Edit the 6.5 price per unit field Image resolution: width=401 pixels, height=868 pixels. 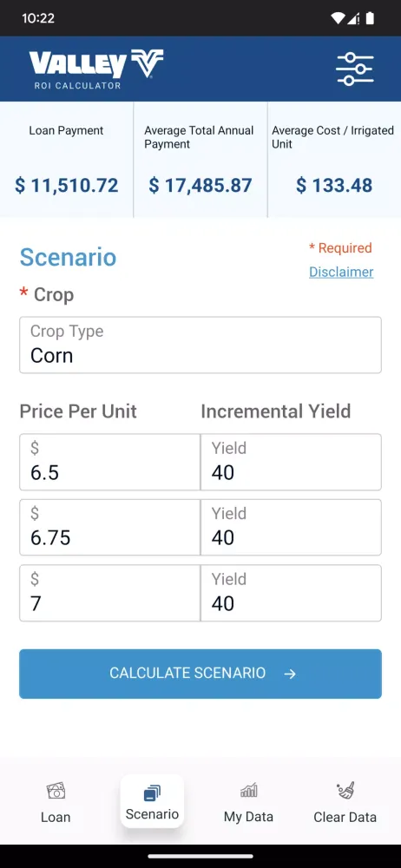(x=109, y=463)
